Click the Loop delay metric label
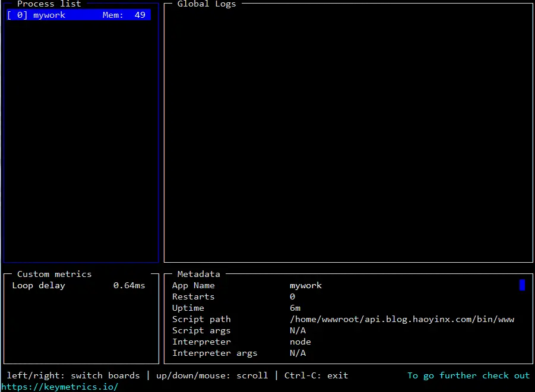535x392 pixels. click(x=39, y=286)
